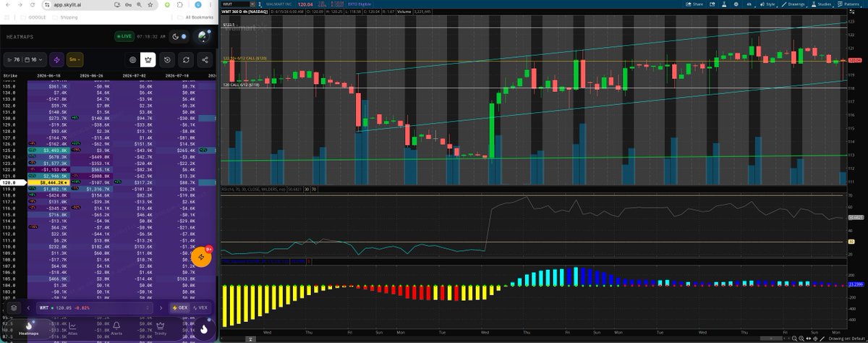Refresh the heatmap data
The width and height of the screenshot is (868, 343).
[186, 59]
